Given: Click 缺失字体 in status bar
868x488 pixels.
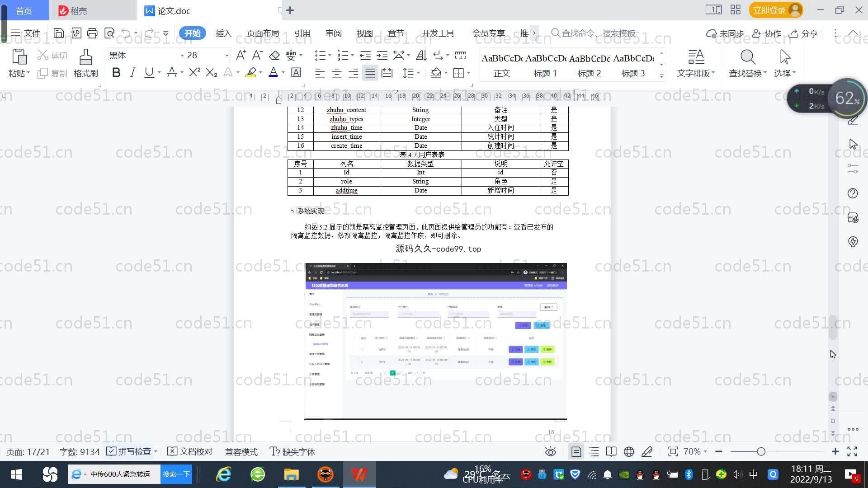Looking at the screenshot, I should (x=292, y=451).
